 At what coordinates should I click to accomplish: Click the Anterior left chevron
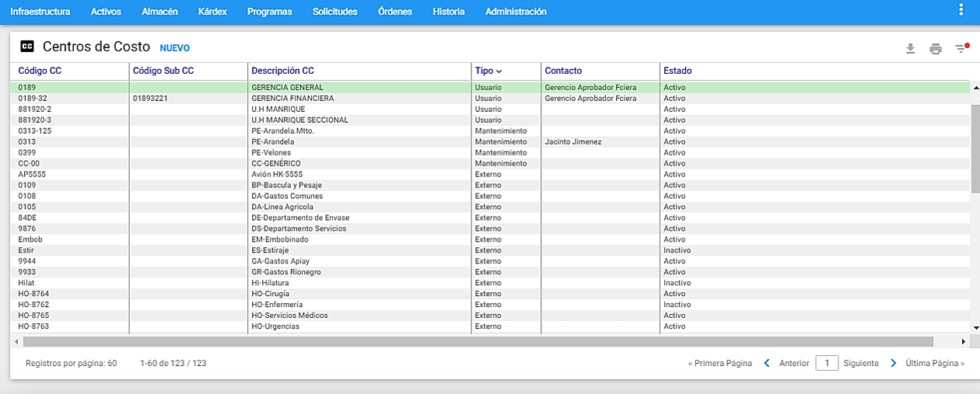point(766,363)
